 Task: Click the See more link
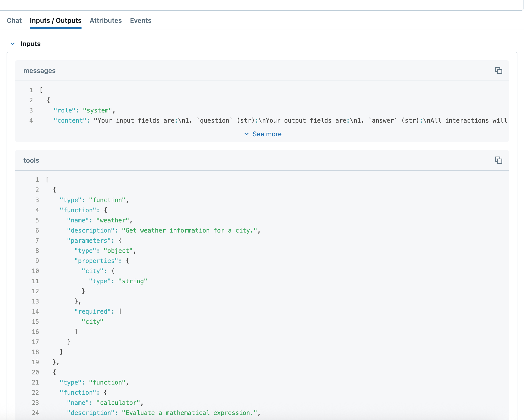point(267,134)
